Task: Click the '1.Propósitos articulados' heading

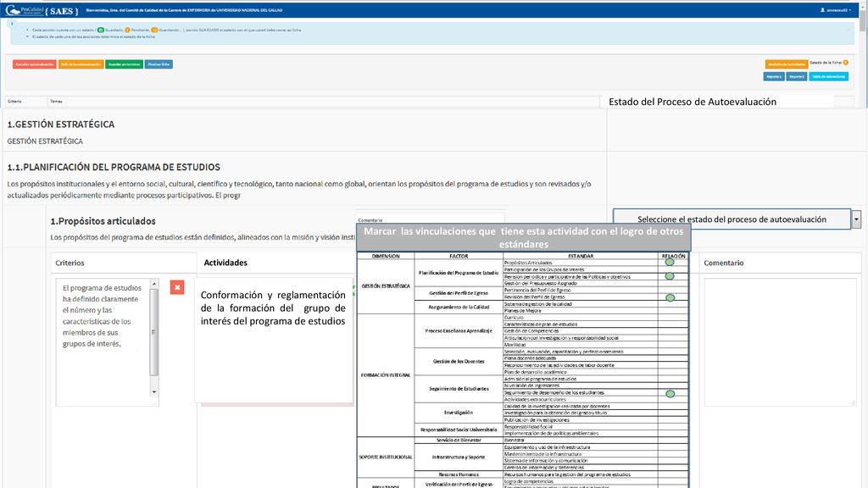Action: [103, 221]
